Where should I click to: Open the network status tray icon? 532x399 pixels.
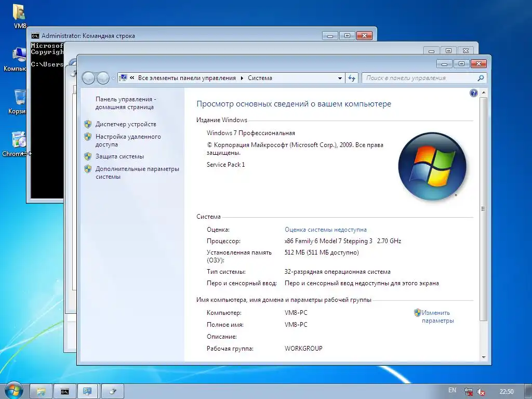pos(469,392)
